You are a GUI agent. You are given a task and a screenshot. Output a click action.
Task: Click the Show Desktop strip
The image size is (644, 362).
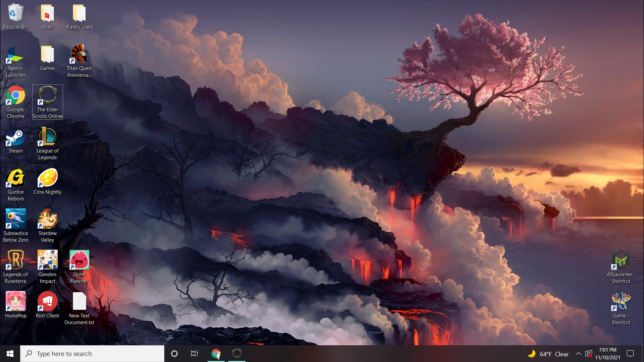point(643,354)
